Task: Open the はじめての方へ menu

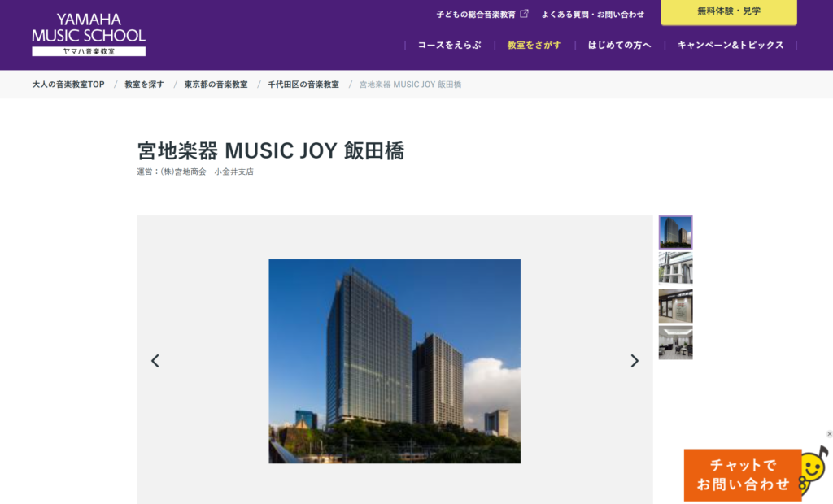Action: coord(619,46)
